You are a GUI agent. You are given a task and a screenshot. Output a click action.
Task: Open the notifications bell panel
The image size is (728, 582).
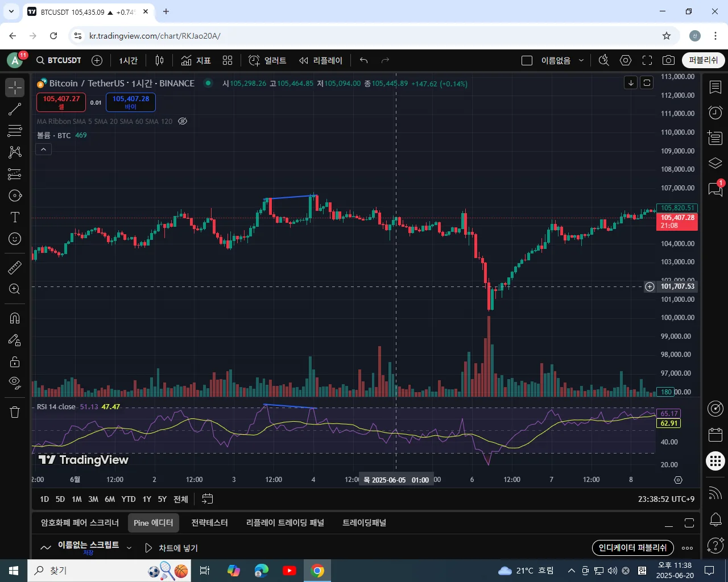(715, 519)
